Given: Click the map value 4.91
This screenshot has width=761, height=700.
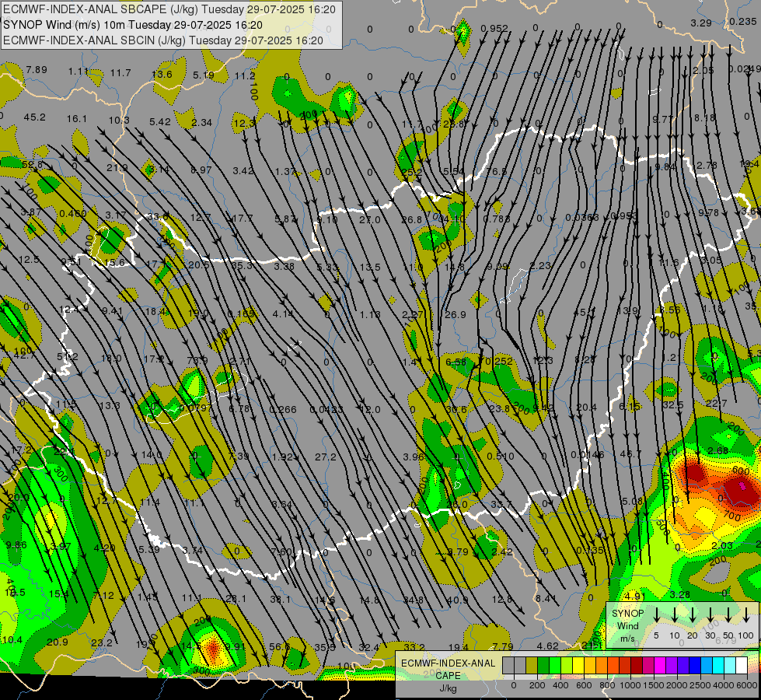Looking at the screenshot, I should [x=634, y=596].
